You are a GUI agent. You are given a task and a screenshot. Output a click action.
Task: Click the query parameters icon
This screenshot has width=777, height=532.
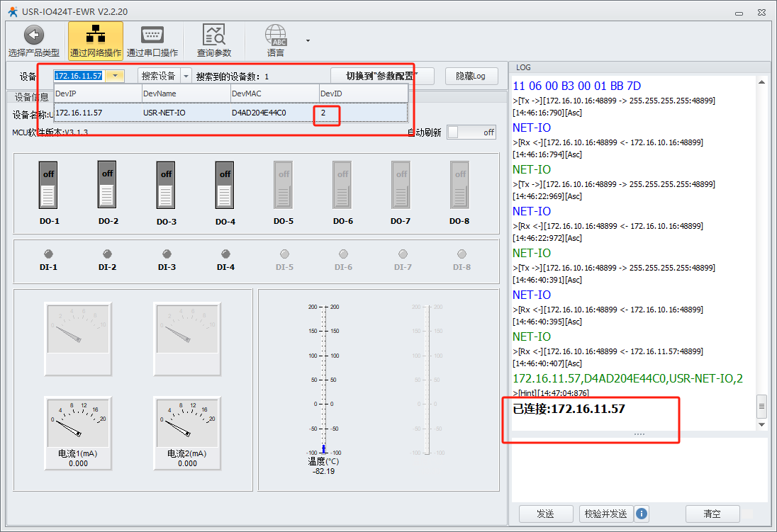click(x=213, y=35)
